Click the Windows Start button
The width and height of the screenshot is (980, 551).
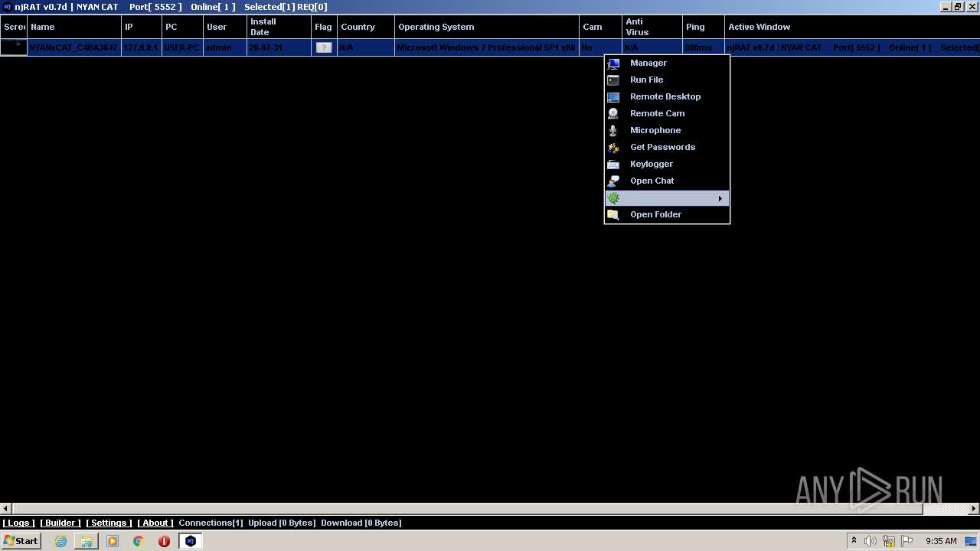[21, 541]
